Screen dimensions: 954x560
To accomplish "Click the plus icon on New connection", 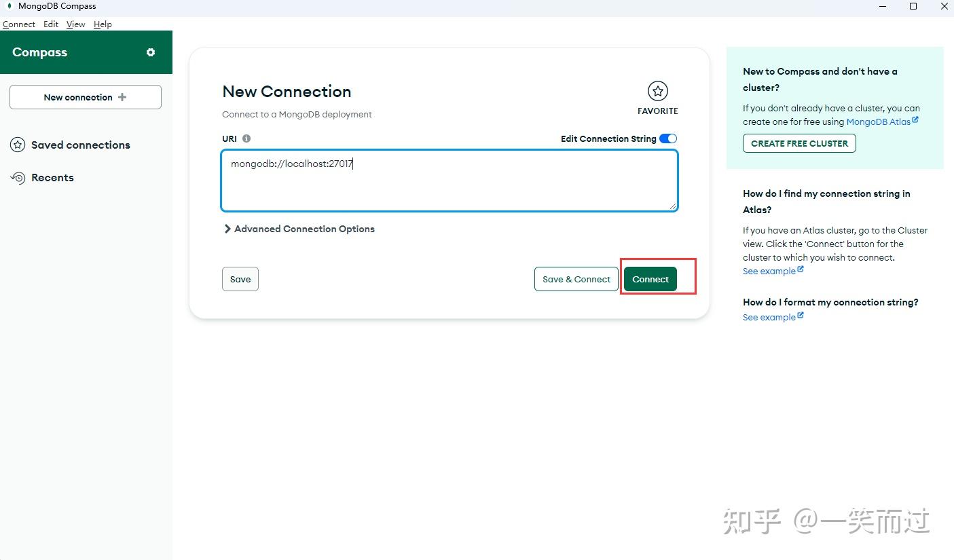I will pyautogui.click(x=122, y=97).
